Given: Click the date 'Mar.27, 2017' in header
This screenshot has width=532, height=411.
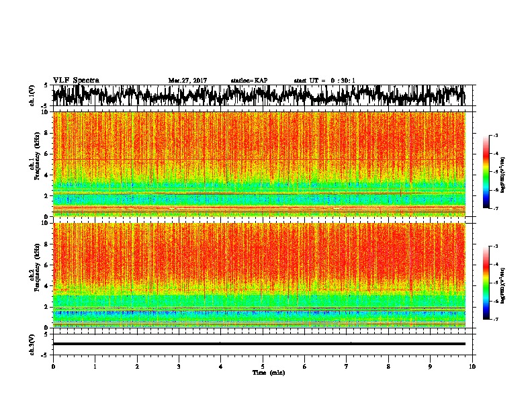Looking at the screenshot, I should pos(187,81).
